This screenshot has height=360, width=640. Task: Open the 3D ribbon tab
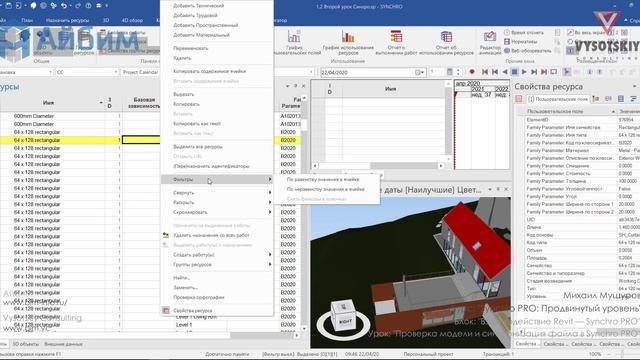[106, 20]
